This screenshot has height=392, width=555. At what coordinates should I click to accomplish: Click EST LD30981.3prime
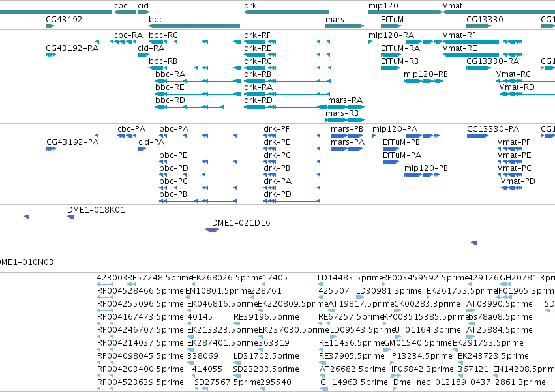359,297
